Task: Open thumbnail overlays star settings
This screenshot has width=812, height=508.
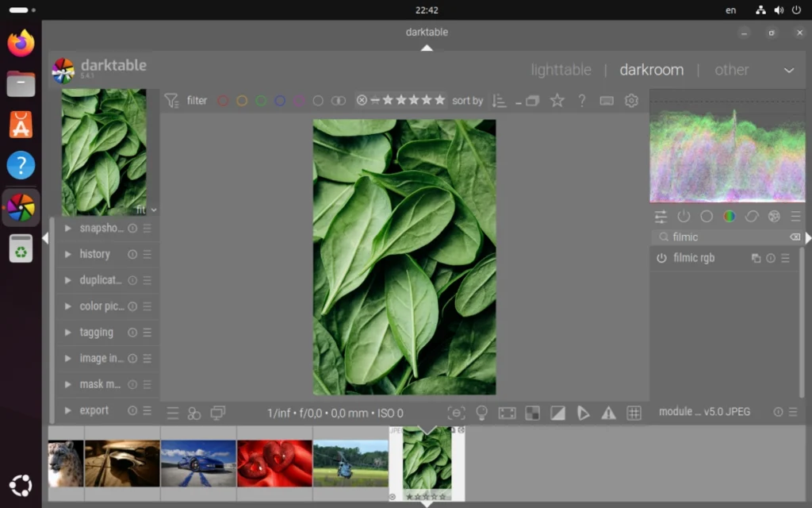Action: [557, 100]
